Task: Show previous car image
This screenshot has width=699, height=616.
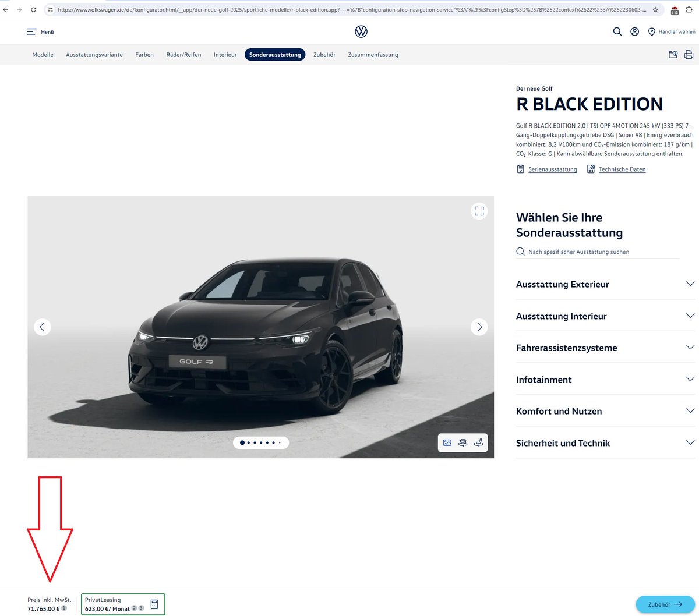Action: pos(42,327)
